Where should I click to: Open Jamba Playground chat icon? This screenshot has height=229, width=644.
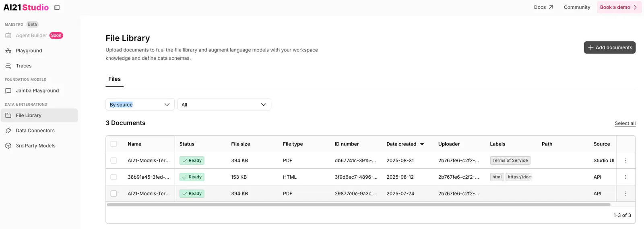(8, 91)
